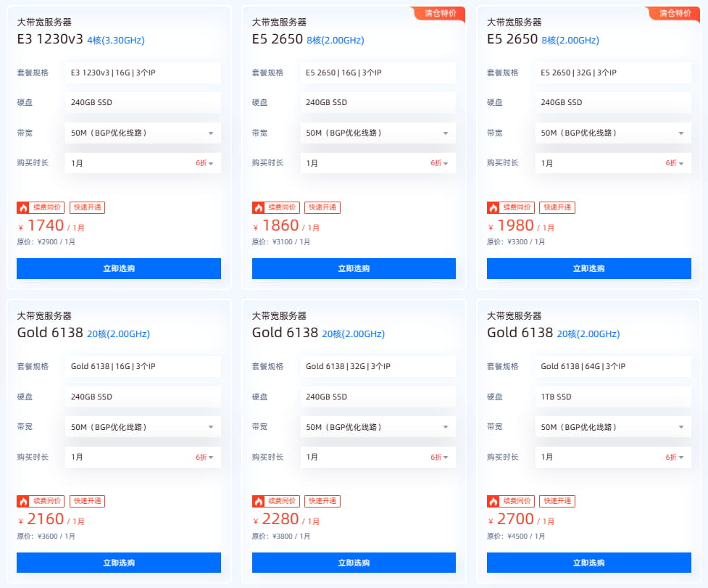708x588 pixels.
Task: Click the flame icon on E5 2650 16G card
Action: click(258, 207)
